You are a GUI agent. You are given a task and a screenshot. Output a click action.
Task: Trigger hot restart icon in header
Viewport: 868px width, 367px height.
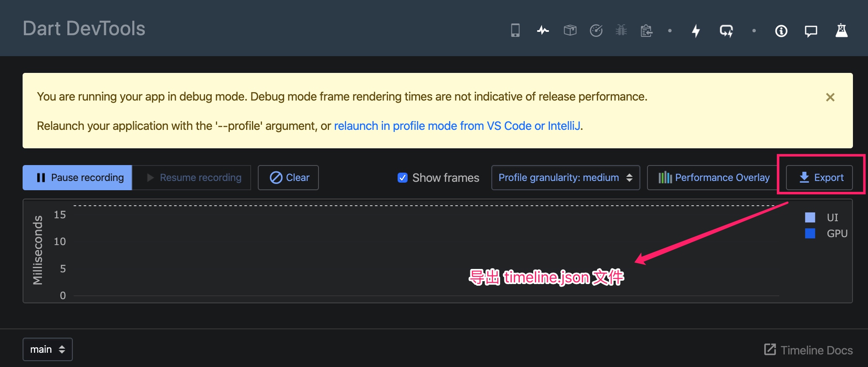point(726,31)
